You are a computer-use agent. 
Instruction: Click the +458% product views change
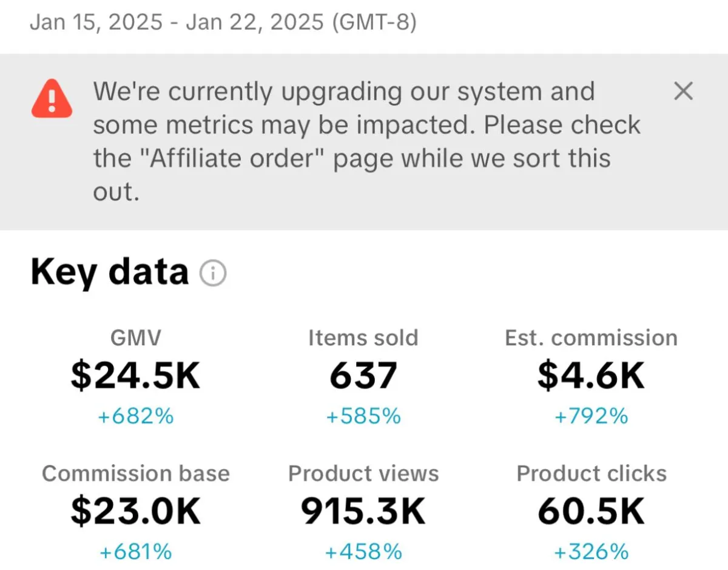tap(363, 552)
